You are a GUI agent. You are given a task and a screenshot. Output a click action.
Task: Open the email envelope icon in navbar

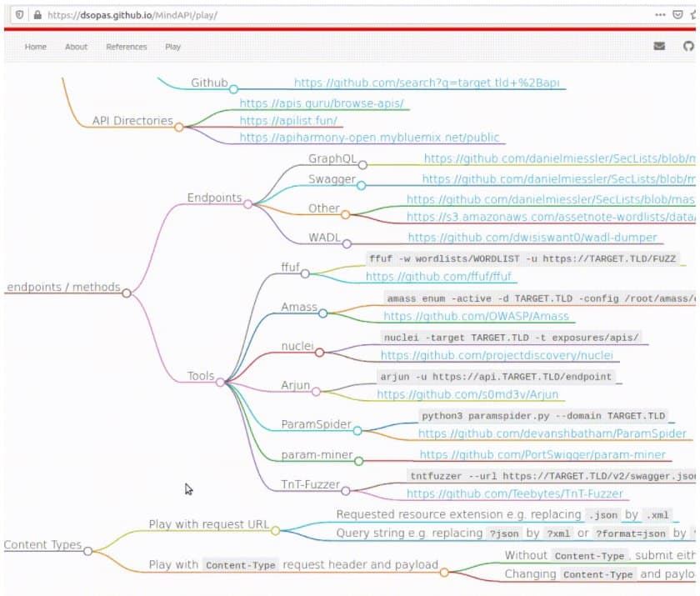659,46
